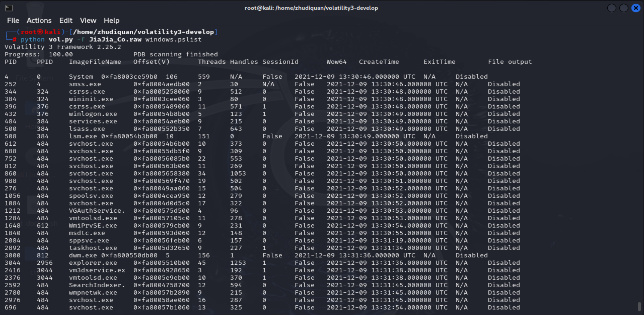
Task: Open the View menu
Action: [88, 21]
